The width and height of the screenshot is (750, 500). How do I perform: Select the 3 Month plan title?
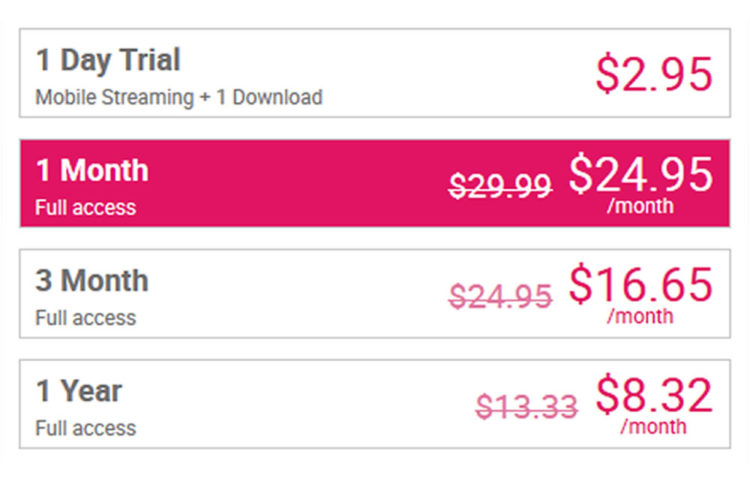pos(92,280)
